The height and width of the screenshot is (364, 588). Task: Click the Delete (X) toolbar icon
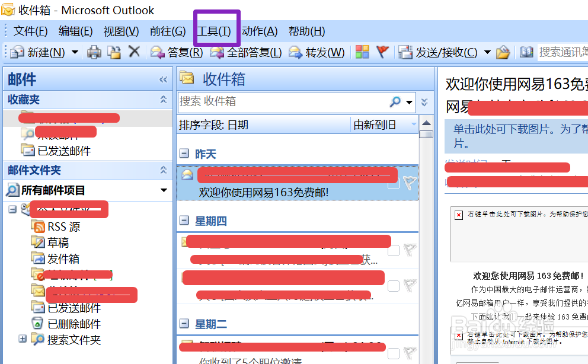click(134, 52)
